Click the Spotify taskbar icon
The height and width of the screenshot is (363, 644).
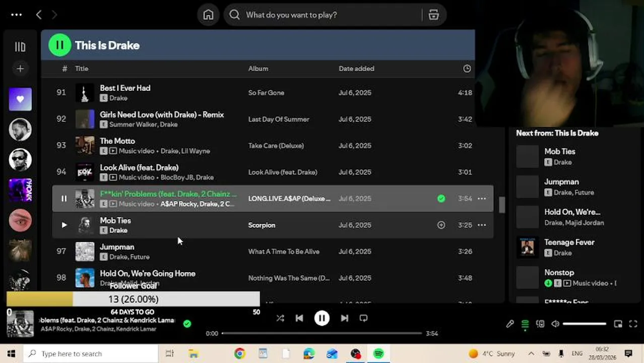click(378, 354)
